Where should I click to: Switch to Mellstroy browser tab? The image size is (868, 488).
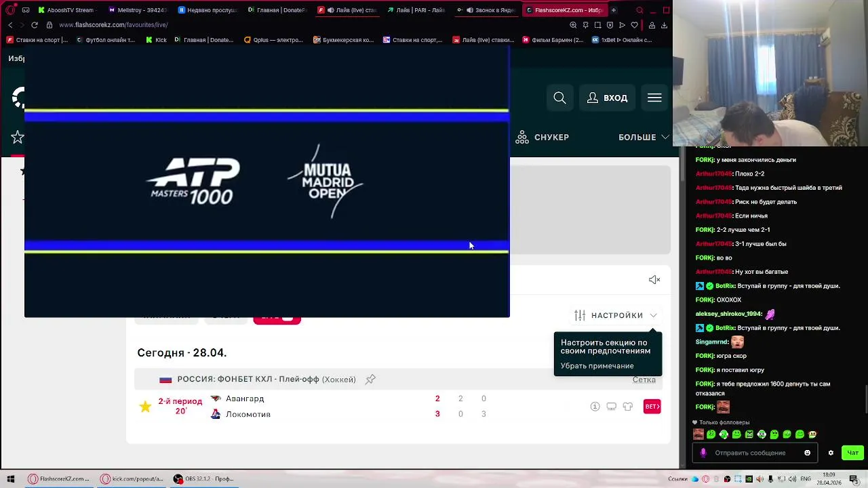point(139,10)
